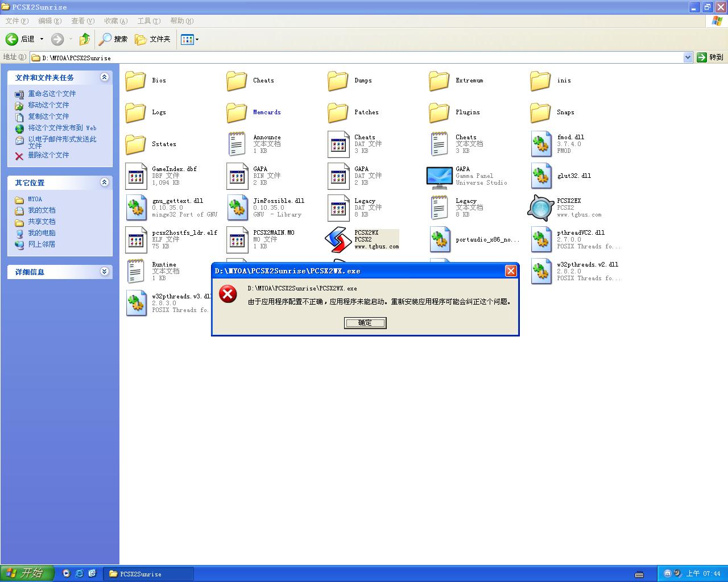
Task: Click the 后退 back button
Action: [20, 39]
